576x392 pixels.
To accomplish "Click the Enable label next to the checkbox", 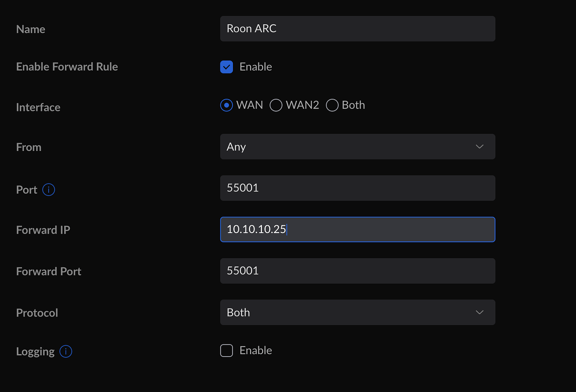I will [x=255, y=67].
